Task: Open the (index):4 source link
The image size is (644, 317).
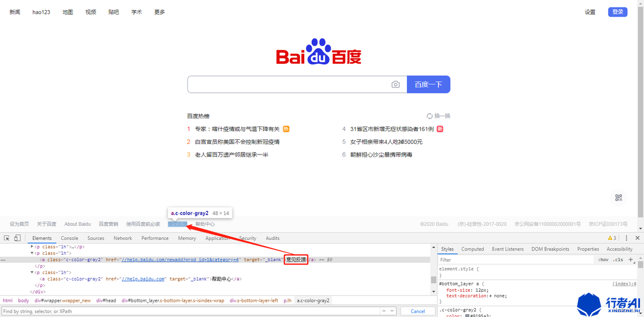Action: [x=624, y=283]
